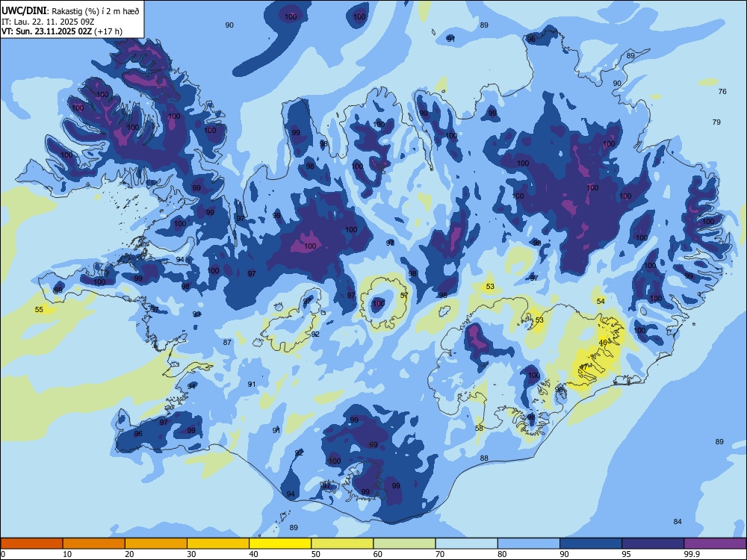Viewport: 747px width, 560px height.
Task: Click the '87' humidity value on the map
Action: (227, 343)
